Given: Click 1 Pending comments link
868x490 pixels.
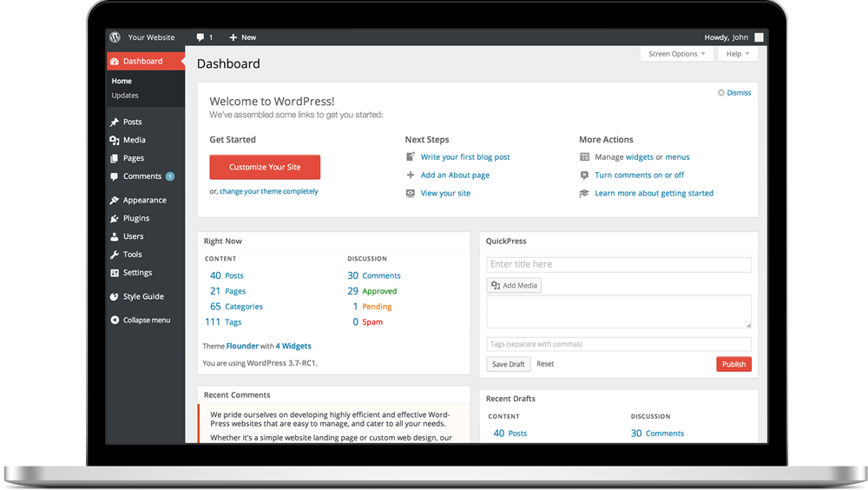Looking at the screenshot, I should tap(372, 307).
